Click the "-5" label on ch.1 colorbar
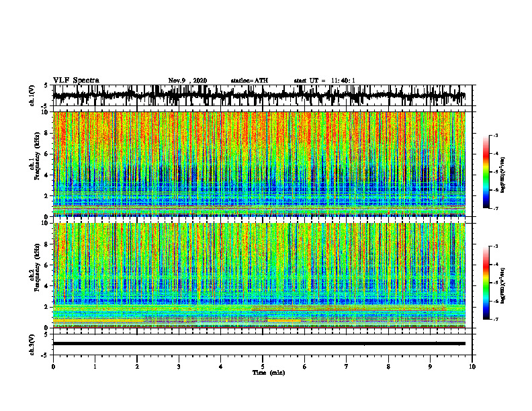532x411 pixels. (x=496, y=172)
